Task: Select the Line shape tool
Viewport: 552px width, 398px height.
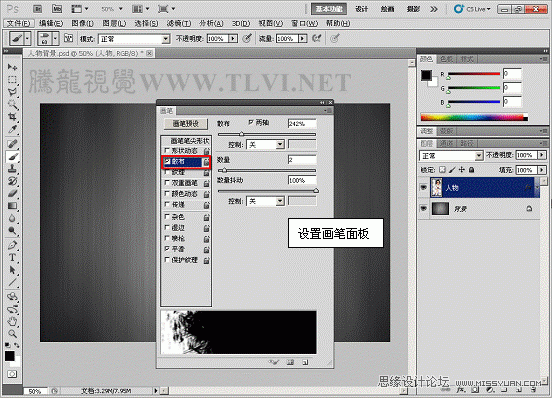Action: click(x=12, y=282)
